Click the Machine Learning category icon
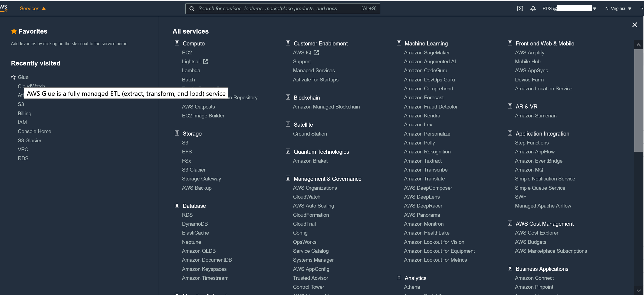The height and width of the screenshot is (296, 644). [x=399, y=43]
